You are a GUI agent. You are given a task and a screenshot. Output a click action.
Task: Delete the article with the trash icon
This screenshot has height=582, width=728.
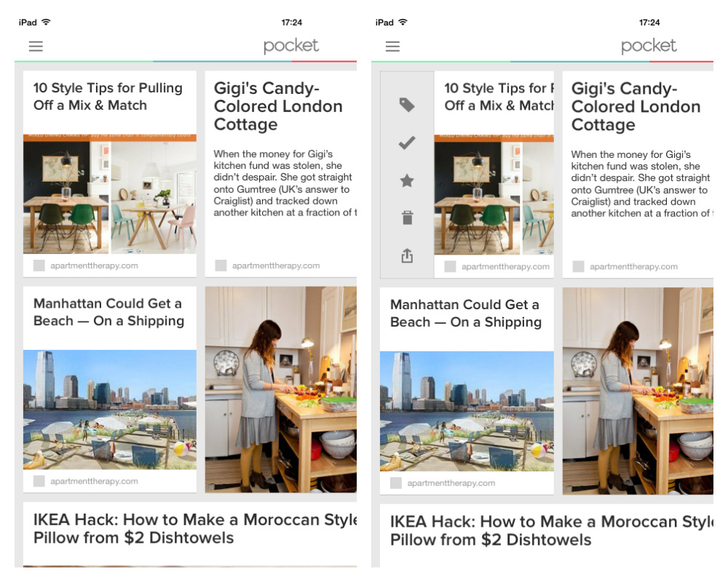pos(407,218)
